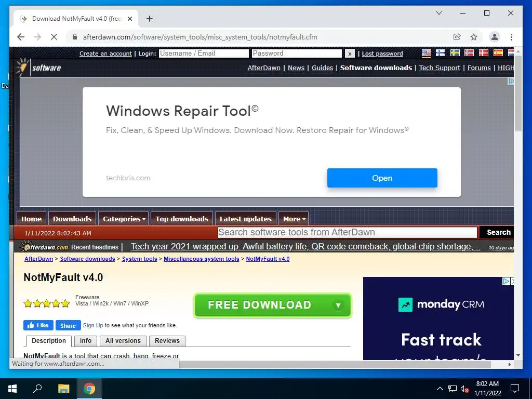Stop loading the page

coord(54,37)
